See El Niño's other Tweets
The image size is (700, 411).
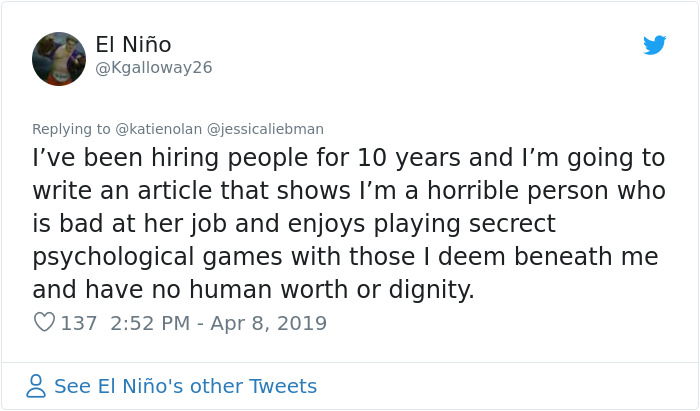pyautogui.click(x=185, y=386)
